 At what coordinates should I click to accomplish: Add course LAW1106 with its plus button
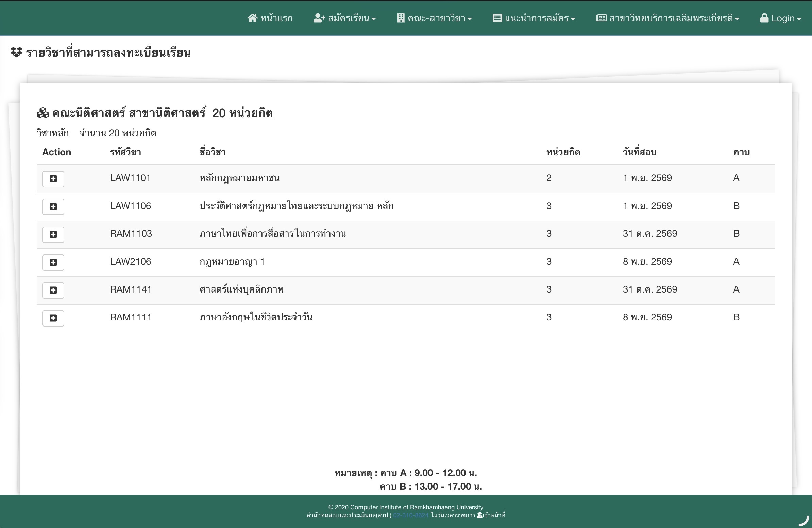click(53, 207)
